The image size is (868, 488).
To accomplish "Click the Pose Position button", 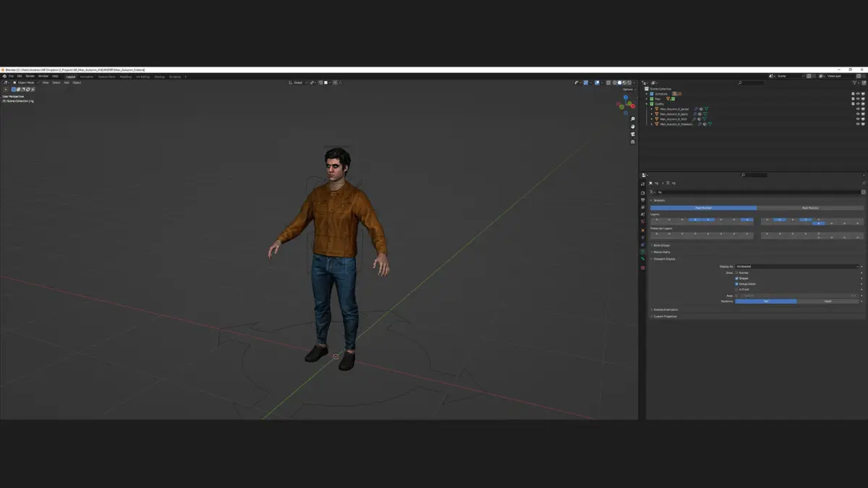I will click(x=703, y=207).
